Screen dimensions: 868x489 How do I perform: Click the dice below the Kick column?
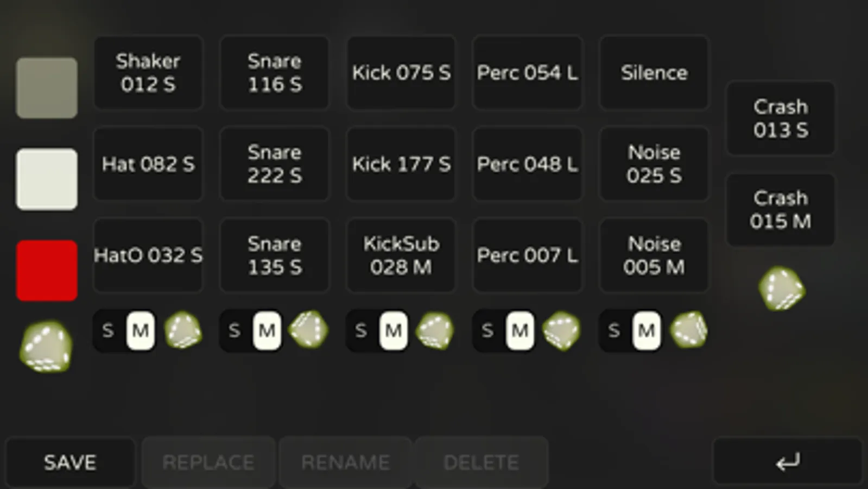[435, 330]
